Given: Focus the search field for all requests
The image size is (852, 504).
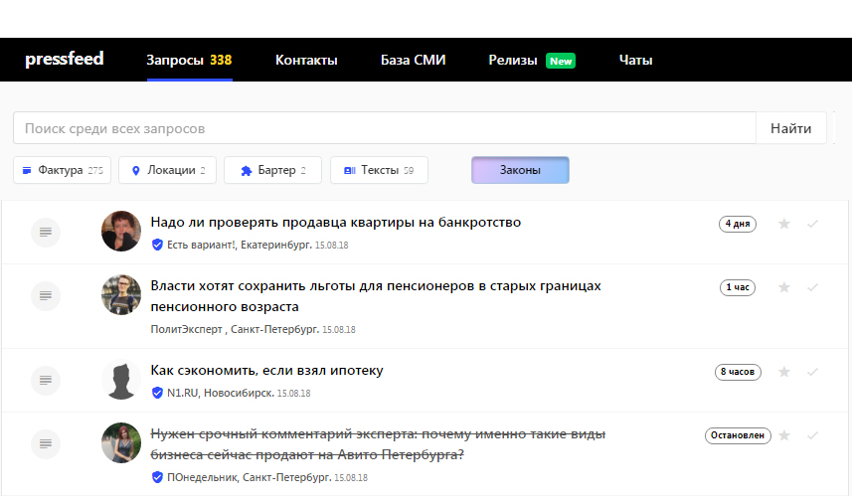Looking at the screenshot, I should [x=384, y=128].
